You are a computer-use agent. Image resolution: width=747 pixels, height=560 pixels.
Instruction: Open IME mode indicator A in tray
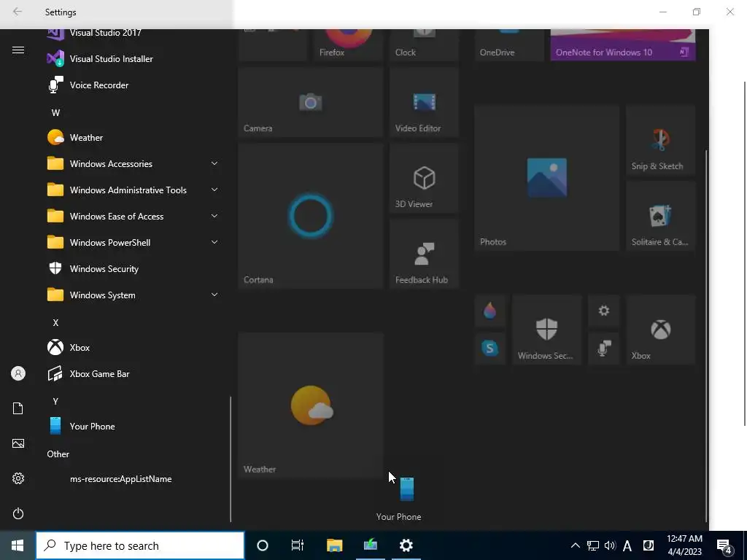pos(627,545)
